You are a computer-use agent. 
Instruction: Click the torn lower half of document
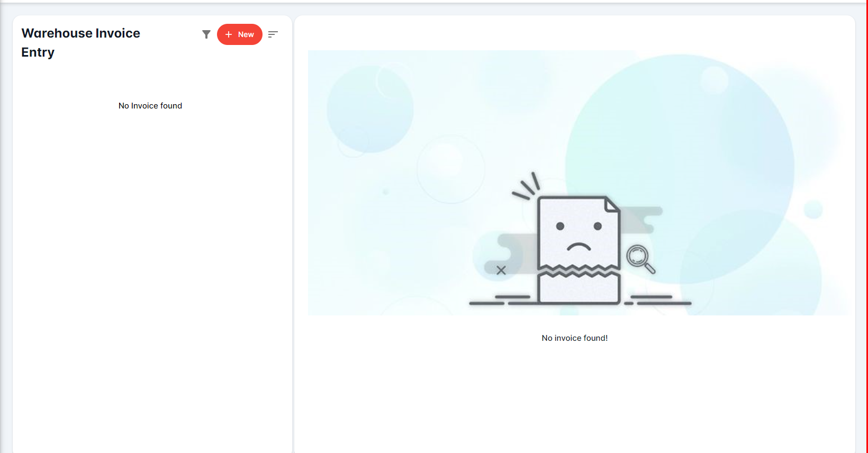point(578,289)
